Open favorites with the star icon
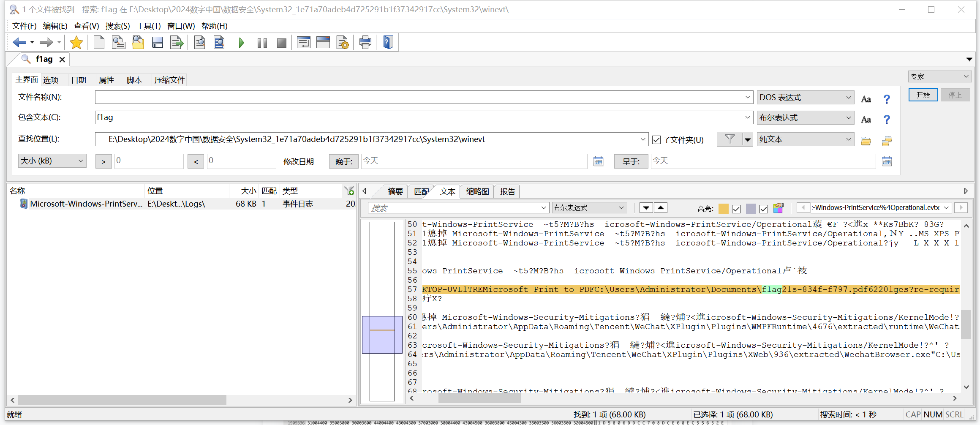The height and width of the screenshot is (425, 980). click(76, 42)
